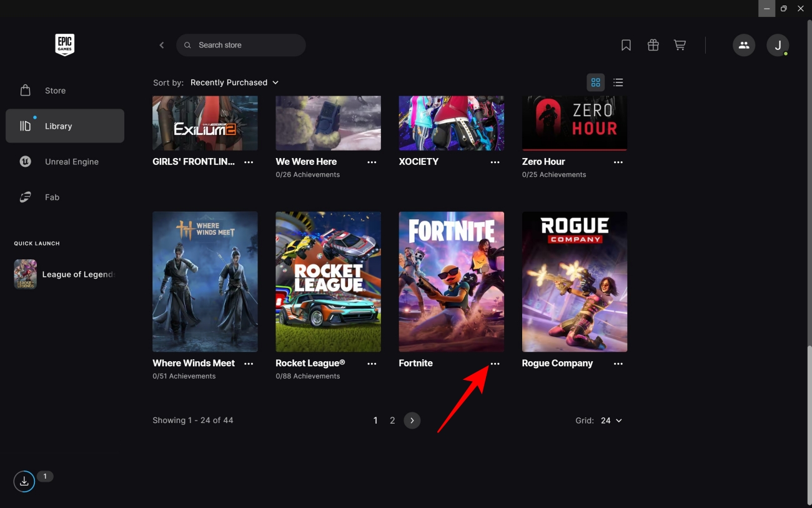Click the Rocket League cover art
The height and width of the screenshot is (508, 812).
[x=329, y=282]
